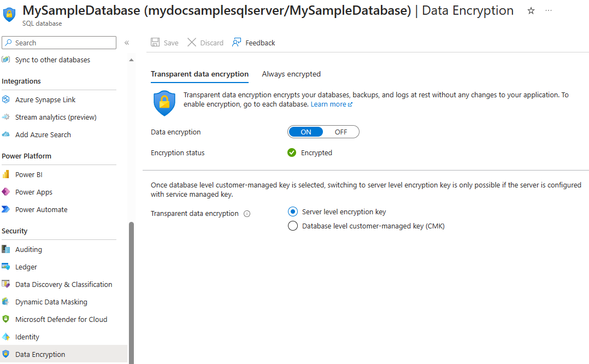Select Server level encryption key
The image size is (589, 364).
coord(293,212)
